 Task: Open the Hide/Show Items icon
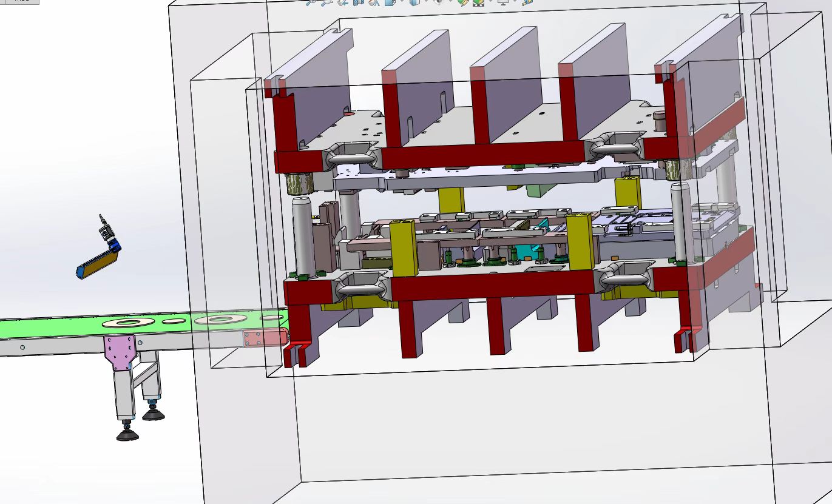pyautogui.click(x=439, y=2)
